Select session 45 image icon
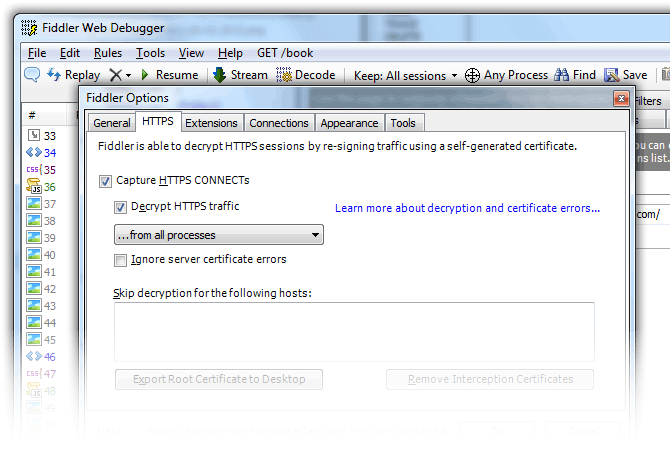This screenshot has width=670, height=470. click(x=34, y=339)
